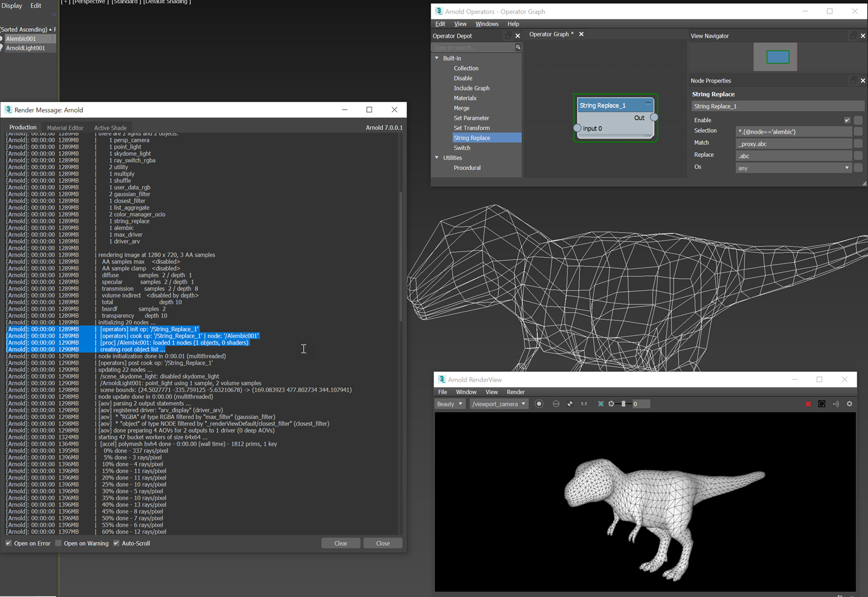This screenshot has height=597, width=868.
Task: Click the View Navigator thumbnail
Action: 776,57
